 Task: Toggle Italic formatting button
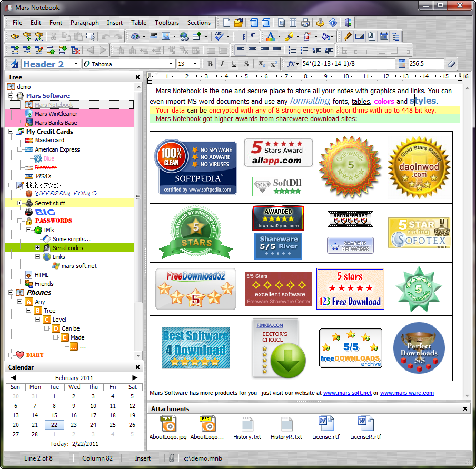(222, 64)
